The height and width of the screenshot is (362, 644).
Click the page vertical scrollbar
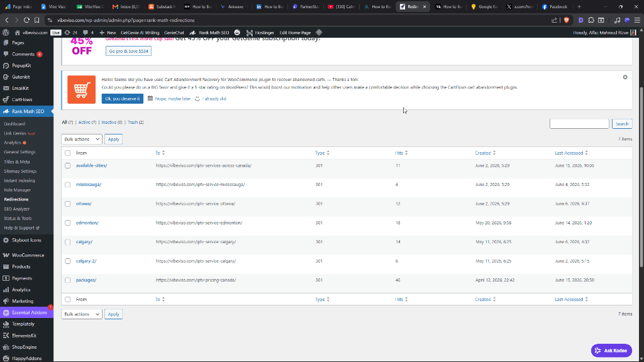[x=641, y=177]
